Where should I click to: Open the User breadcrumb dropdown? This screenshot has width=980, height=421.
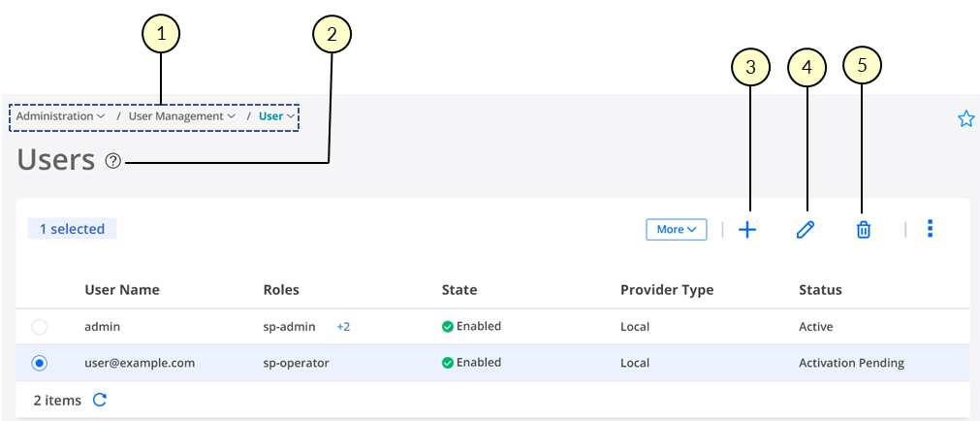coord(277,116)
